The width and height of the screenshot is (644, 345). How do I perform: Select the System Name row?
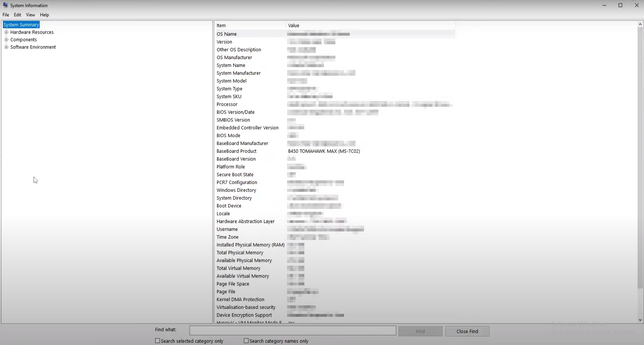click(x=335, y=65)
